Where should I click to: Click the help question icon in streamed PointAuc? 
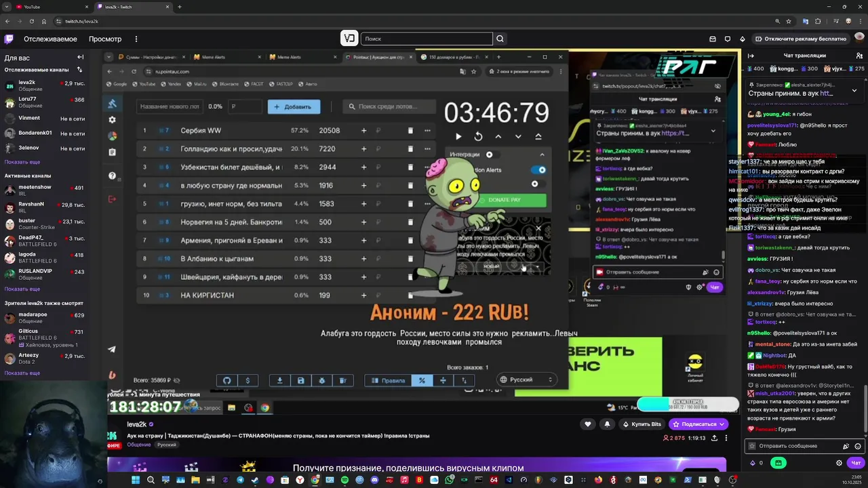coord(112,176)
